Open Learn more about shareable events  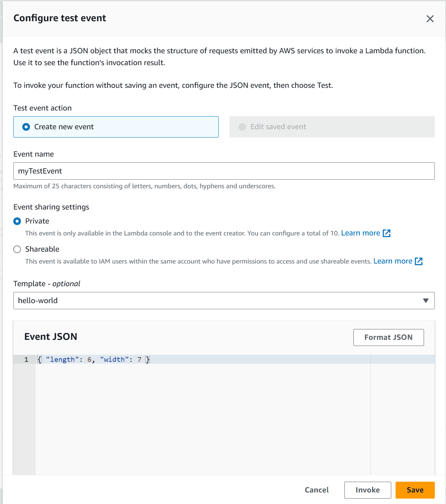click(x=393, y=261)
